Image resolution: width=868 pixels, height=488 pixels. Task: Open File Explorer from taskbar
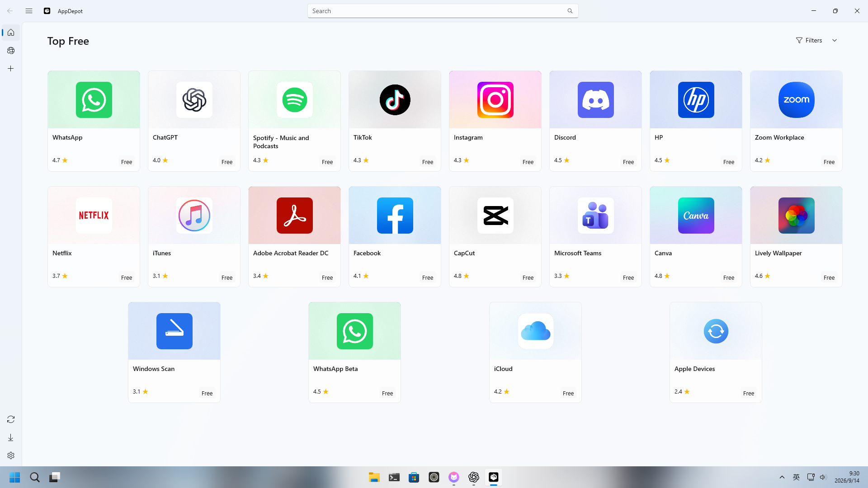pos(374,477)
